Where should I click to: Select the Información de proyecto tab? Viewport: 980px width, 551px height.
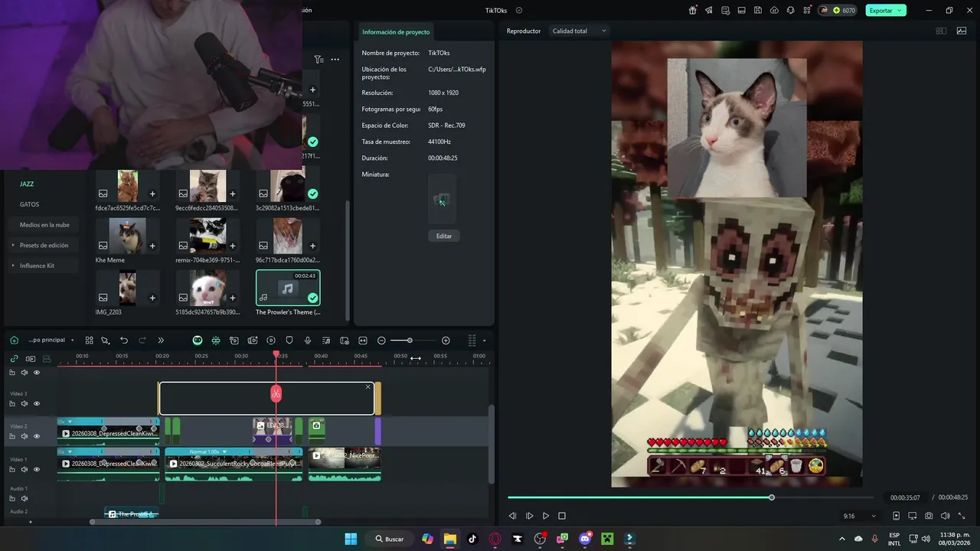396,32
